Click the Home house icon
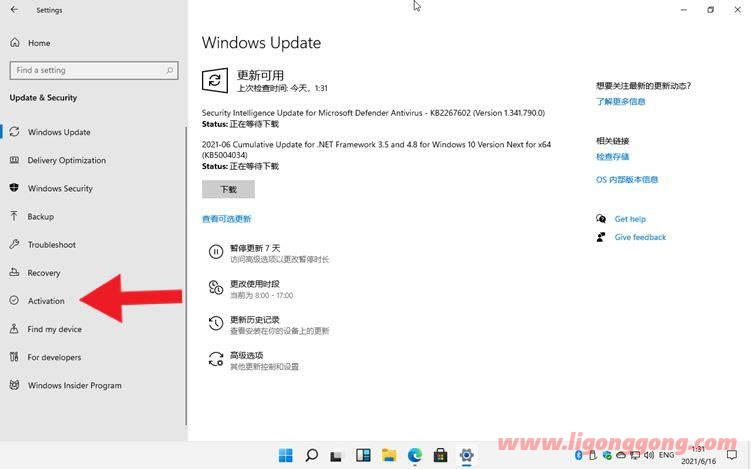 (15, 43)
